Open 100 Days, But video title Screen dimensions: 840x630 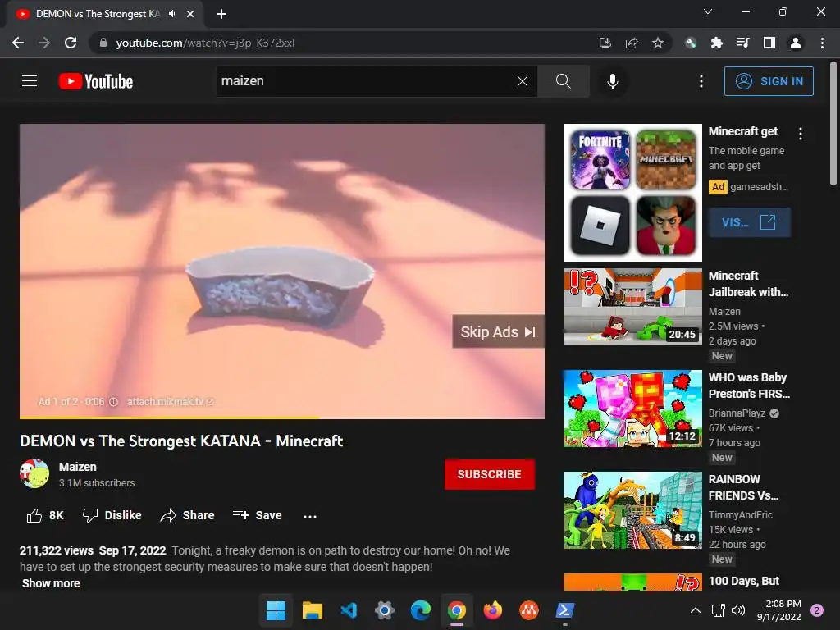coord(743,582)
